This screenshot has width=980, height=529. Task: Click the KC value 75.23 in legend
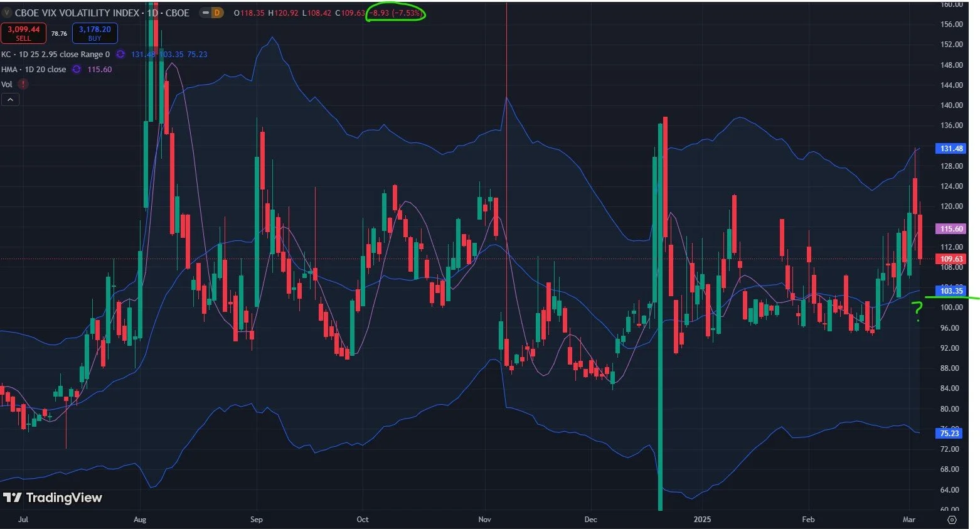[x=197, y=54]
